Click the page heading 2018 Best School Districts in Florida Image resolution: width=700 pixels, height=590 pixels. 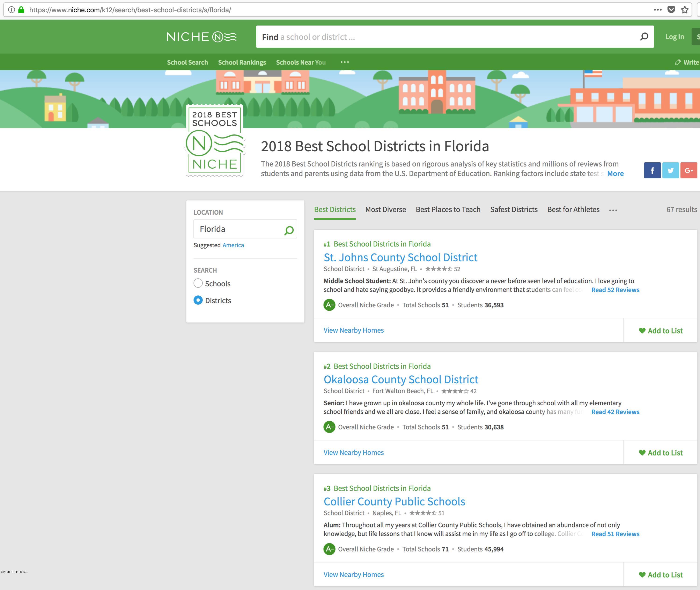[x=375, y=146]
